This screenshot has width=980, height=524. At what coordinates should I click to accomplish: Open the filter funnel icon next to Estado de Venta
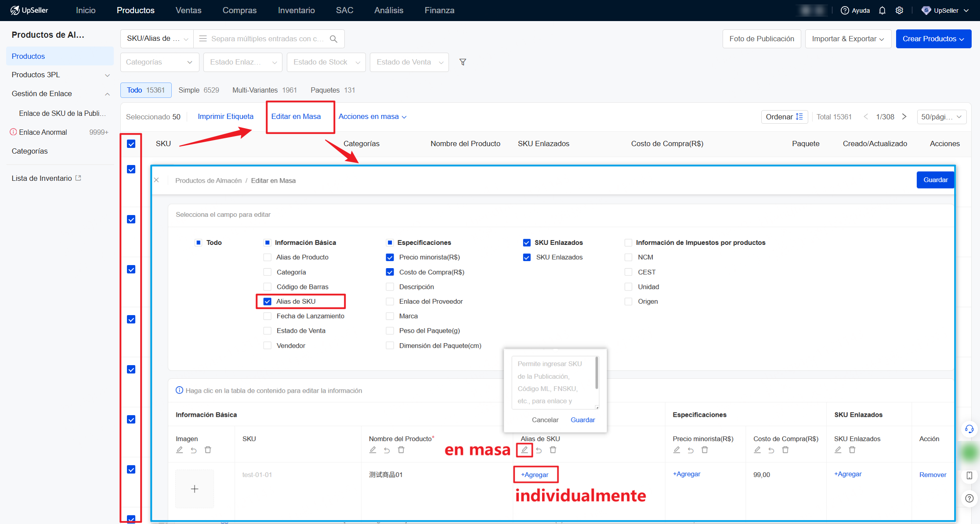tap(463, 62)
